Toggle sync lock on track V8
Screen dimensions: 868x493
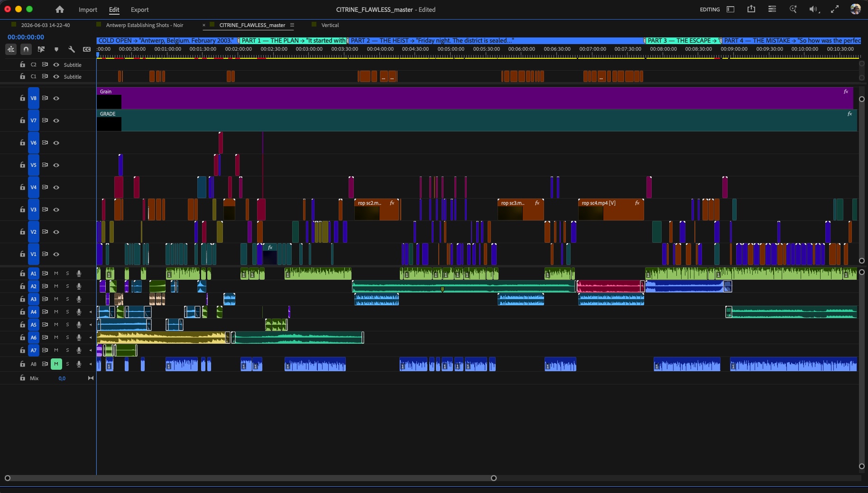click(x=45, y=98)
